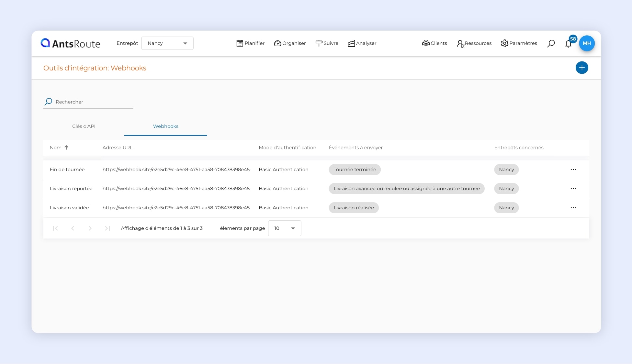Expand the Entrepôt Nancy dropdown
632x364 pixels.
coord(167,43)
